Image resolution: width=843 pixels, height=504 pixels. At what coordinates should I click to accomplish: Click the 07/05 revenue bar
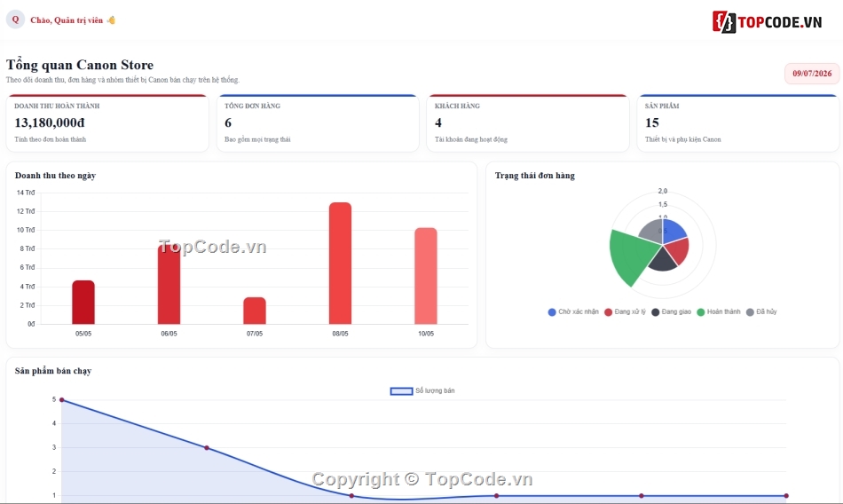pos(255,311)
